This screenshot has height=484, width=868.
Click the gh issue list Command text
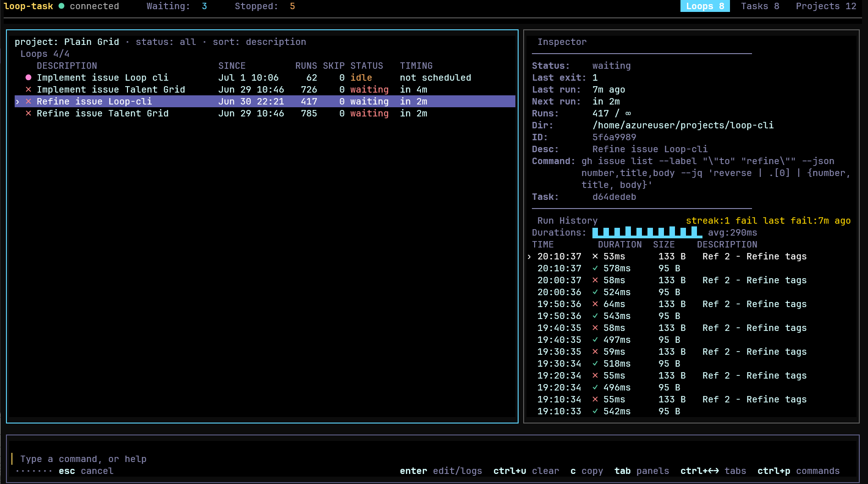716,173
